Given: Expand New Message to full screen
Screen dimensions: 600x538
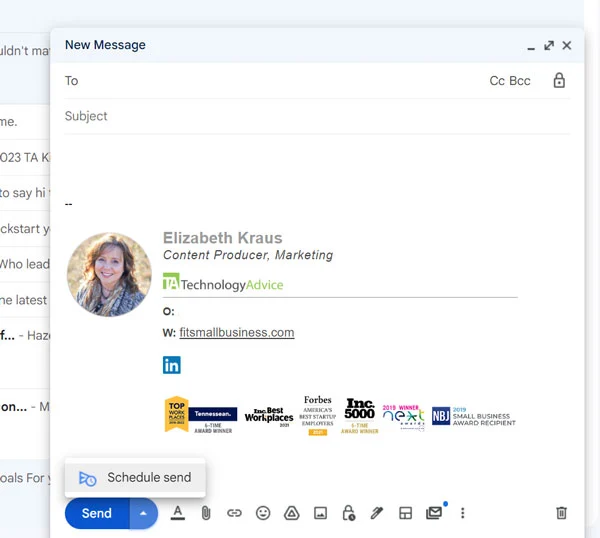Looking at the screenshot, I should pos(549,46).
